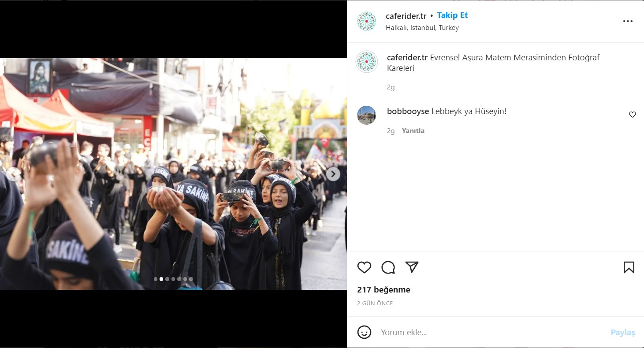Open comments via speech bubble icon
644x348 pixels.
coord(388,267)
